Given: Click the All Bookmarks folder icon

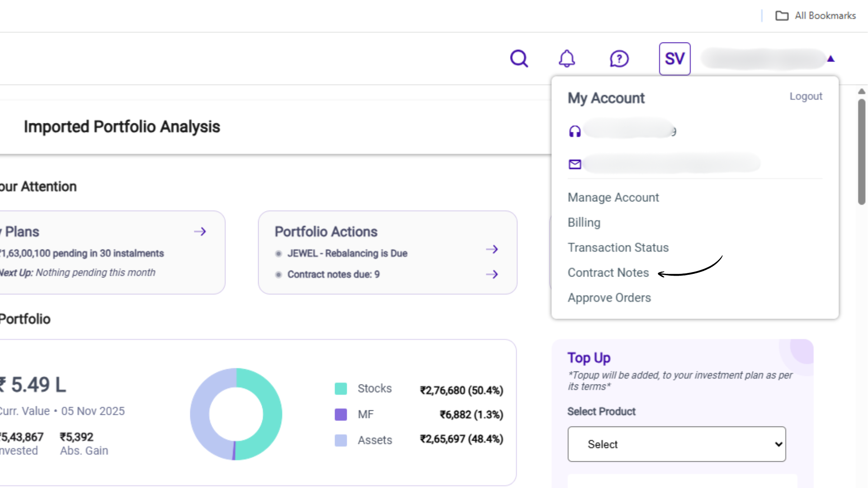Looking at the screenshot, I should tap(782, 16).
